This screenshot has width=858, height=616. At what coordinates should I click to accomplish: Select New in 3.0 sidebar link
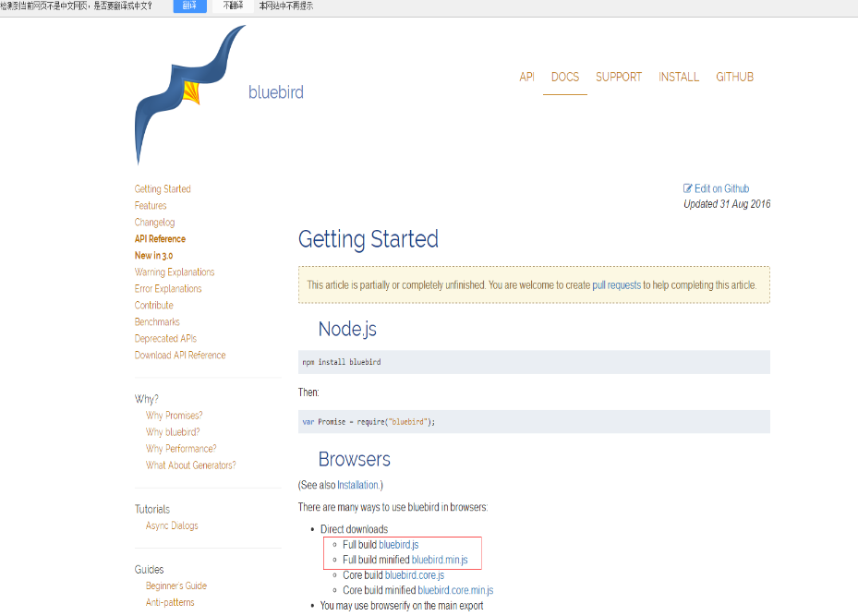(x=153, y=256)
